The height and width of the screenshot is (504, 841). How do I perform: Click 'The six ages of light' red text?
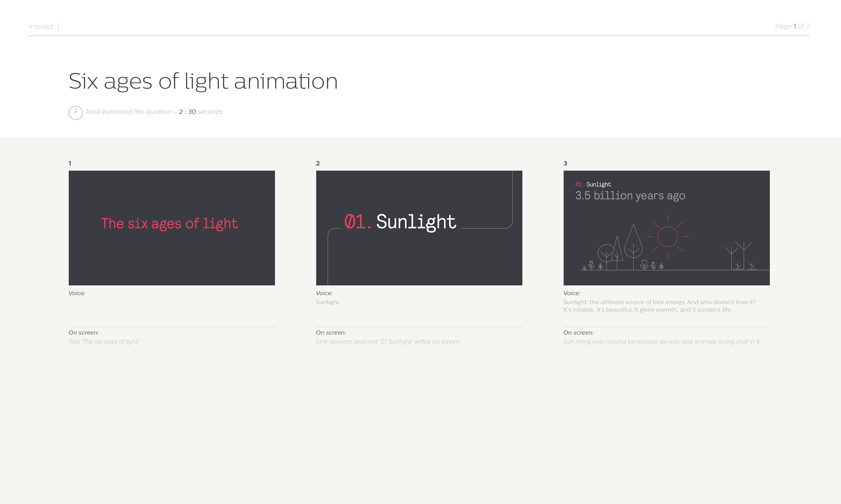coord(169,223)
